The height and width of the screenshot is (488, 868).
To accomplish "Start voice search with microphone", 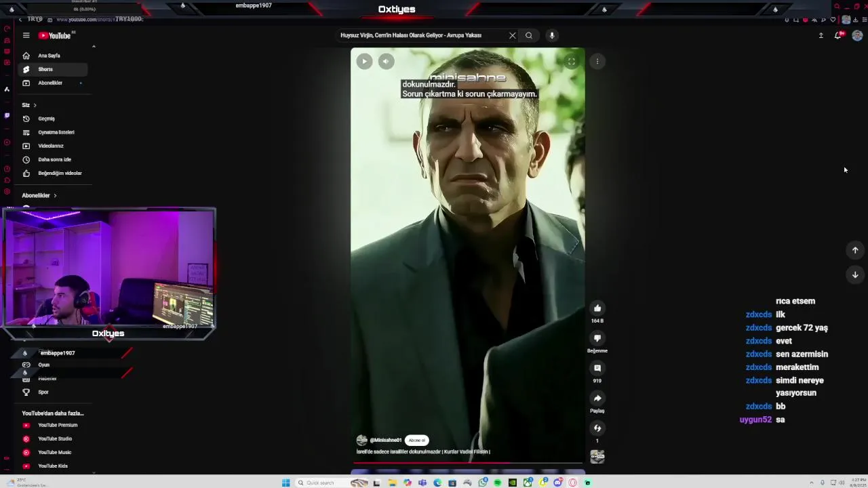I will [x=552, y=35].
